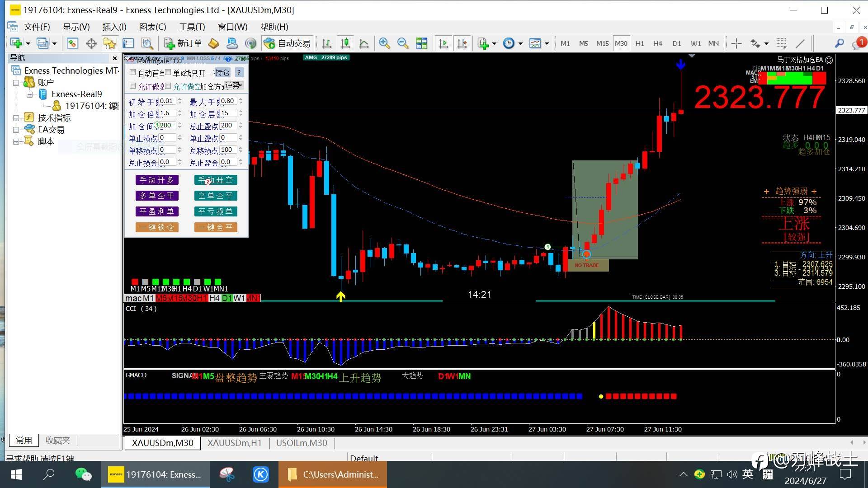
Task: Select the crosshair cursor tool
Action: point(736,43)
